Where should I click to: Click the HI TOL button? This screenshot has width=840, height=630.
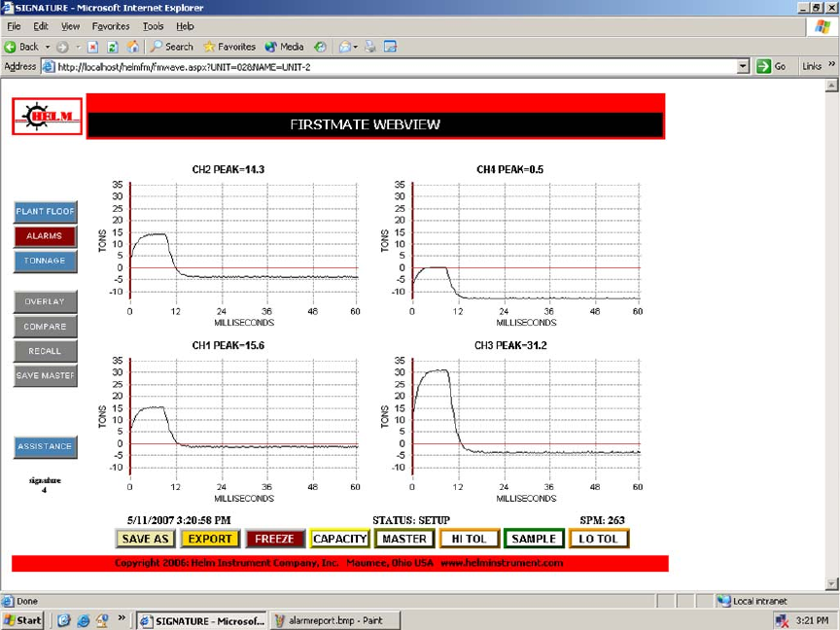click(x=470, y=539)
